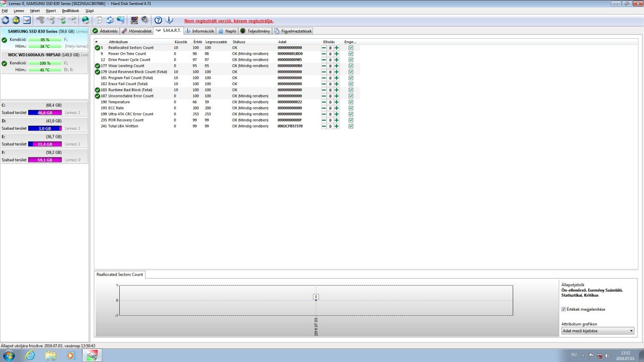This screenshot has width=644, height=362.
Task: Switch to the Figyelmeztetések tab
Action: (x=293, y=31)
